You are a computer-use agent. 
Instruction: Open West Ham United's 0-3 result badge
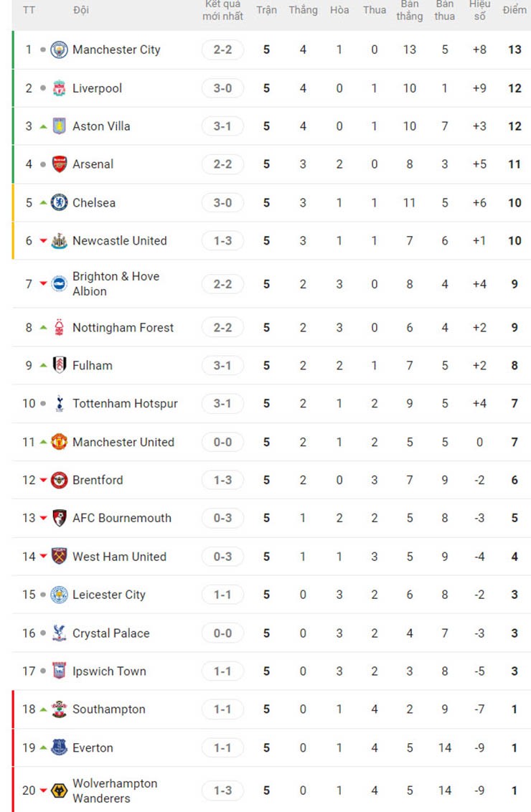tap(222, 557)
